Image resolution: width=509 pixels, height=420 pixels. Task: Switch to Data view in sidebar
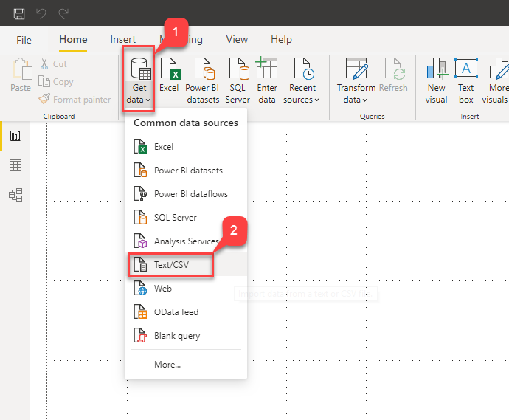pos(15,165)
